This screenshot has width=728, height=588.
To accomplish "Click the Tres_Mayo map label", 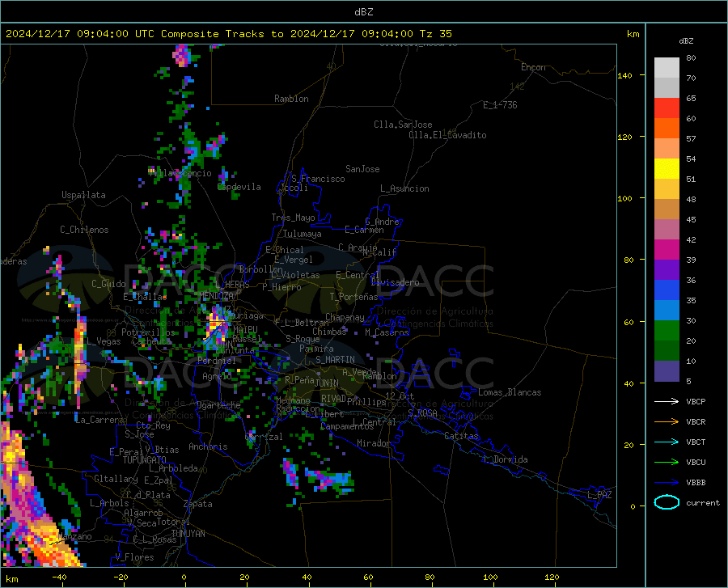I will click(293, 218).
